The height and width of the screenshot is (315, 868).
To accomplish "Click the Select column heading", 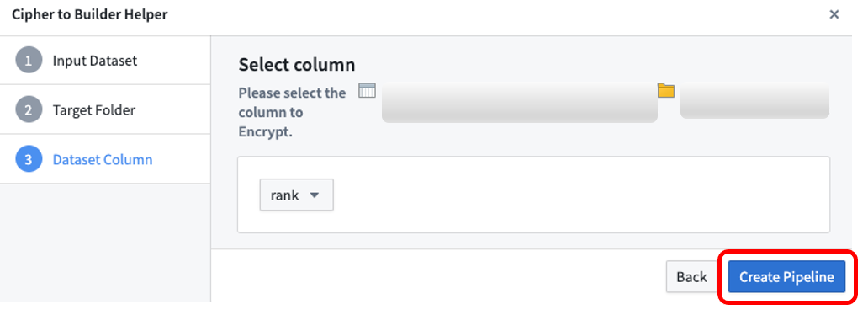I will (297, 65).
